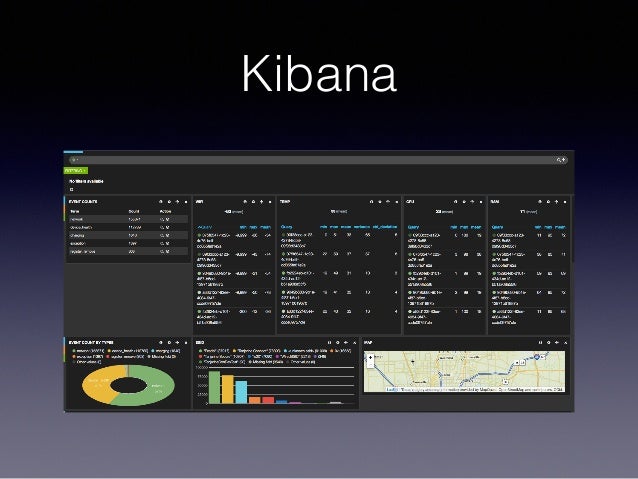Click the MAP panel move icon
Viewport: 638px width, 479px height.
(x=557, y=343)
